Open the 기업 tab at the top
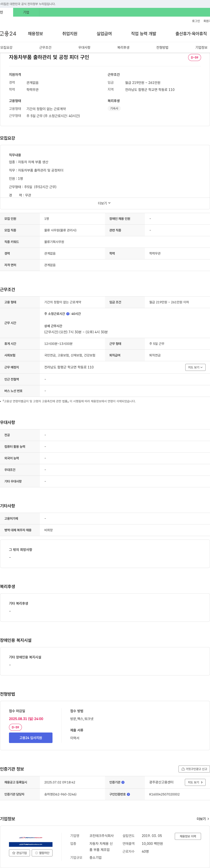Image resolution: width=210 pixels, height=868 pixels. (x=26, y=12)
